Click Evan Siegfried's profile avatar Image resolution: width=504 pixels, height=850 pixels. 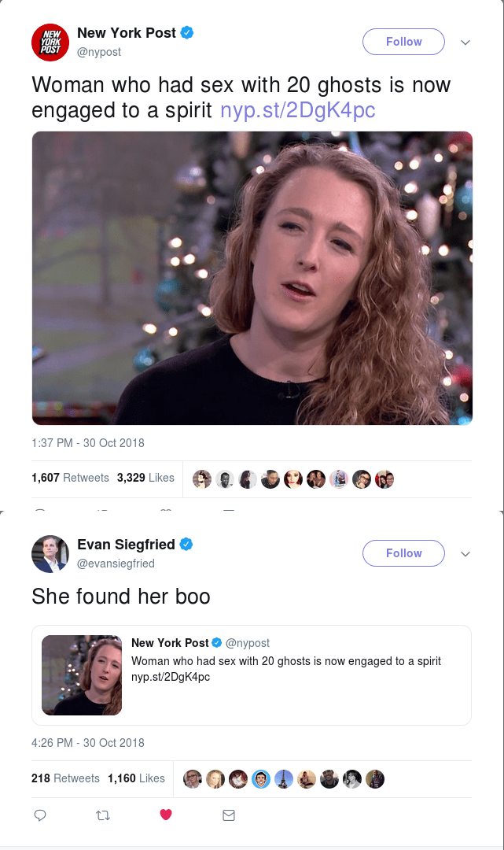click(50, 553)
